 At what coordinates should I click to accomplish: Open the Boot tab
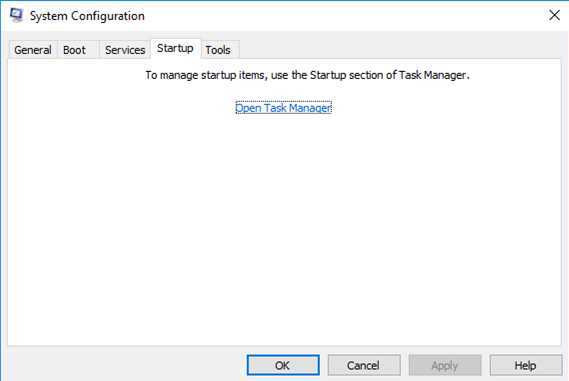(x=75, y=50)
